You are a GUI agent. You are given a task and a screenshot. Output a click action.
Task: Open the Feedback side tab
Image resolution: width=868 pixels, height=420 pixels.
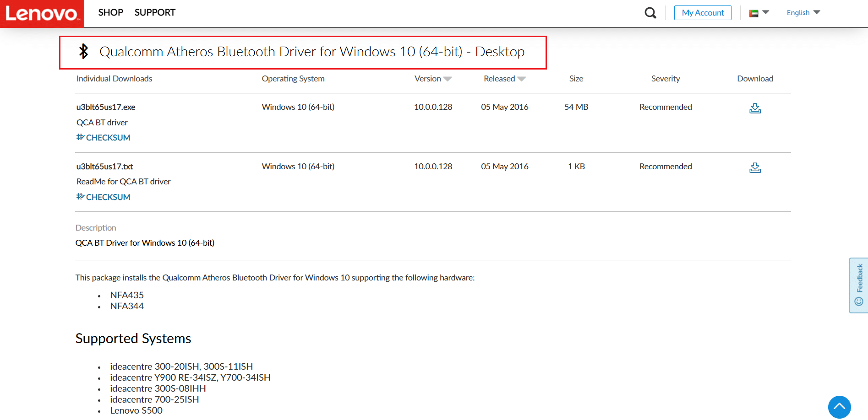coord(859,285)
